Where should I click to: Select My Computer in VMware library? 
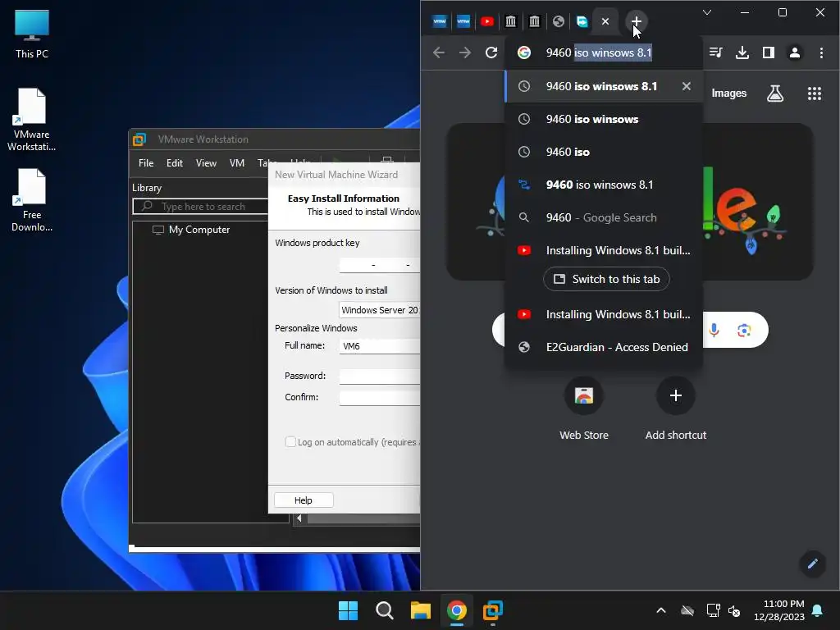click(191, 230)
